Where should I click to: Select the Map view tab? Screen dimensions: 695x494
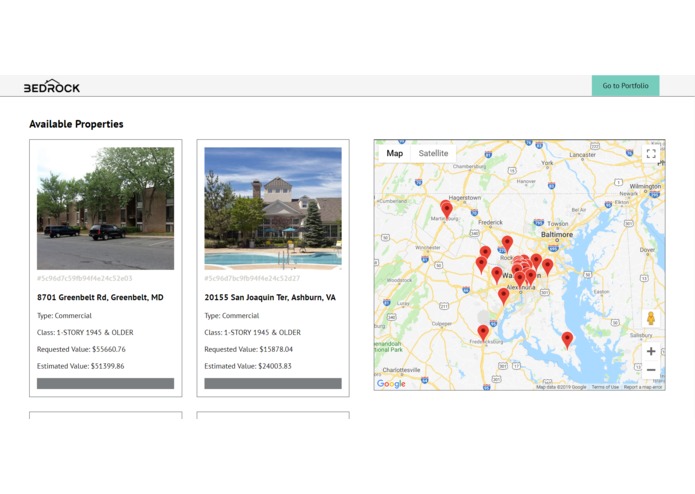(394, 153)
